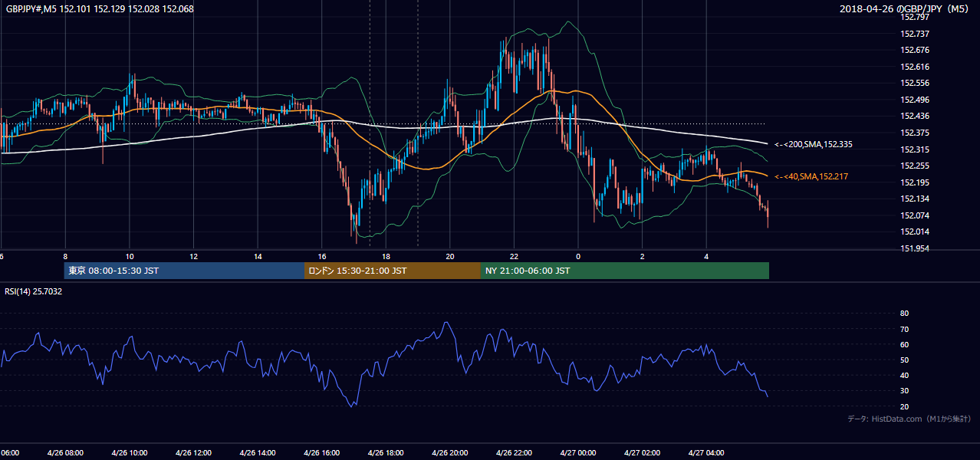The width and height of the screenshot is (980, 460).
Task: Click hour 14 on the price chart axis
Action: pyautogui.click(x=258, y=257)
